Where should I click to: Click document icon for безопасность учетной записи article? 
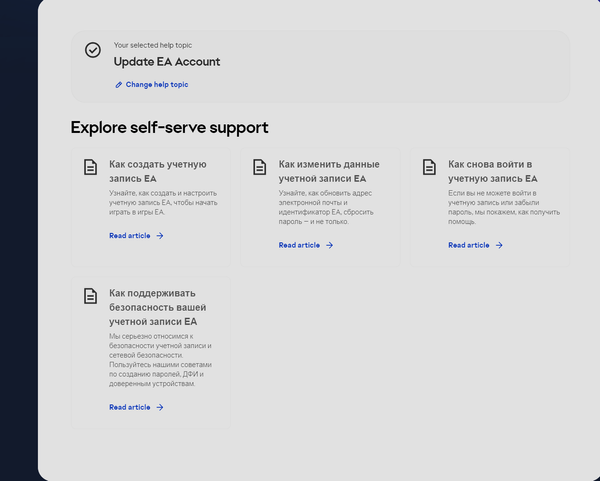point(90,295)
